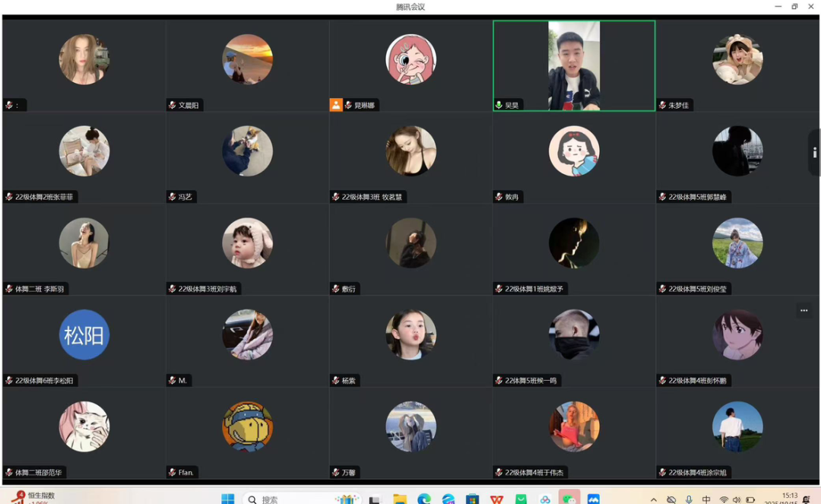821x504 pixels.
Task: Click muted mic icon beside 文晨阳
Action: coord(173,105)
